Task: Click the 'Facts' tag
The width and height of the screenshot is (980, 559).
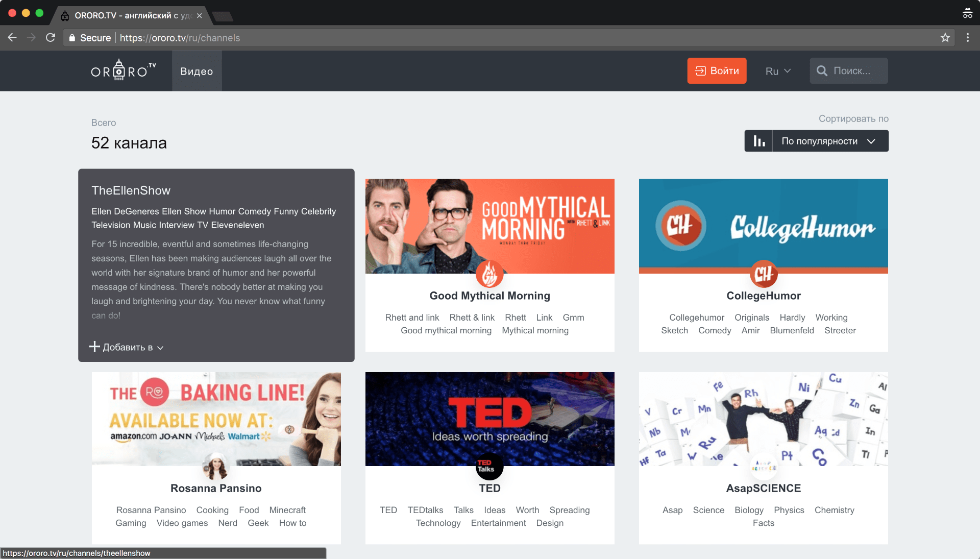Action: click(x=763, y=523)
